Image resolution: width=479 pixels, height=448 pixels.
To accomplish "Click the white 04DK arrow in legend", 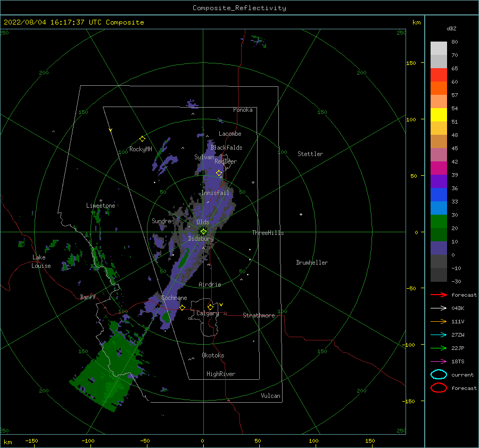I will point(439,308).
